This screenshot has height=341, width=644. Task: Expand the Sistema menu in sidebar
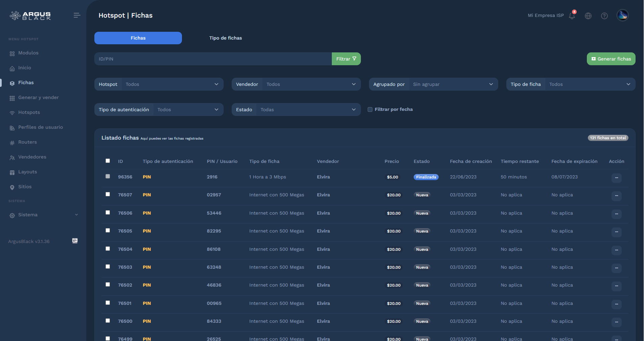point(43,215)
